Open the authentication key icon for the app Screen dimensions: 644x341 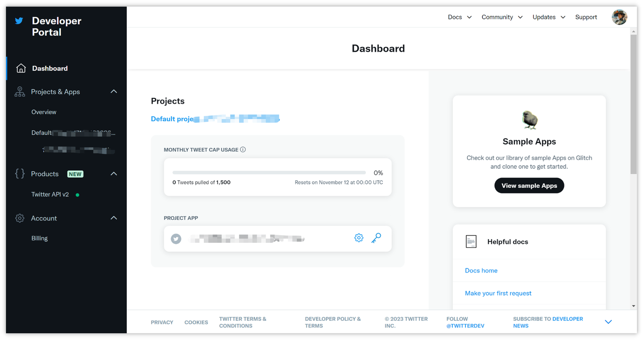(x=376, y=238)
